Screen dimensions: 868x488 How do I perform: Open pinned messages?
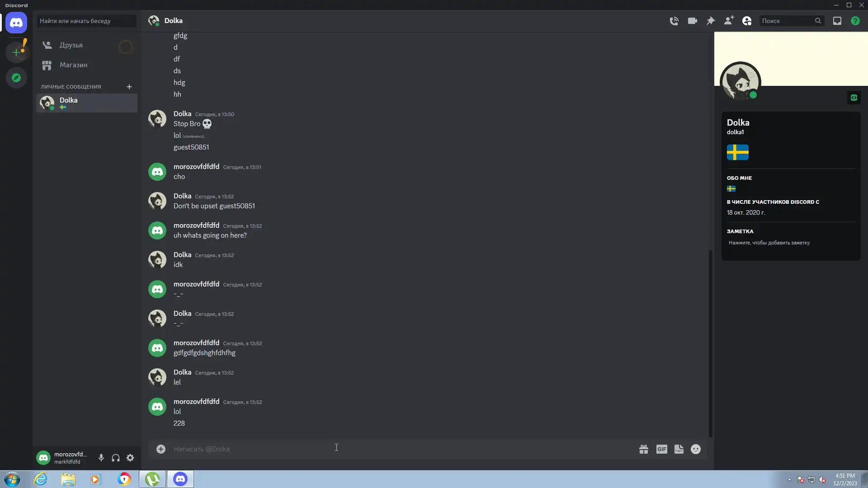point(710,21)
